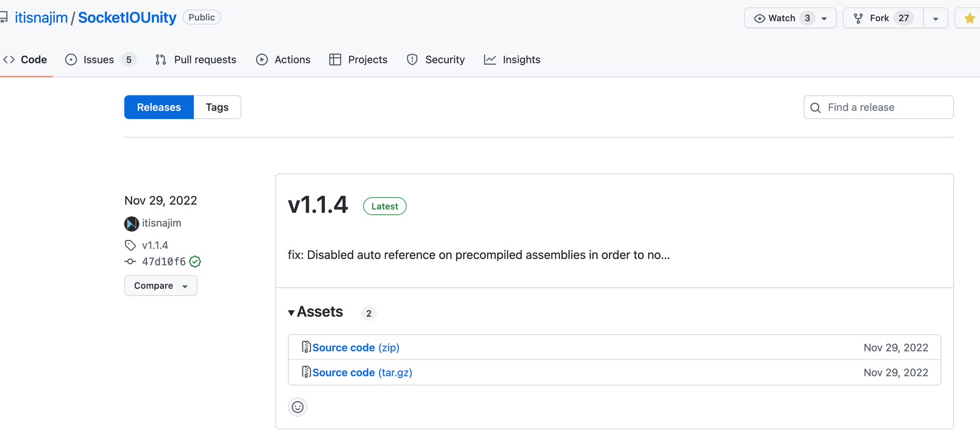Click the date on the zip asset row

(896, 347)
